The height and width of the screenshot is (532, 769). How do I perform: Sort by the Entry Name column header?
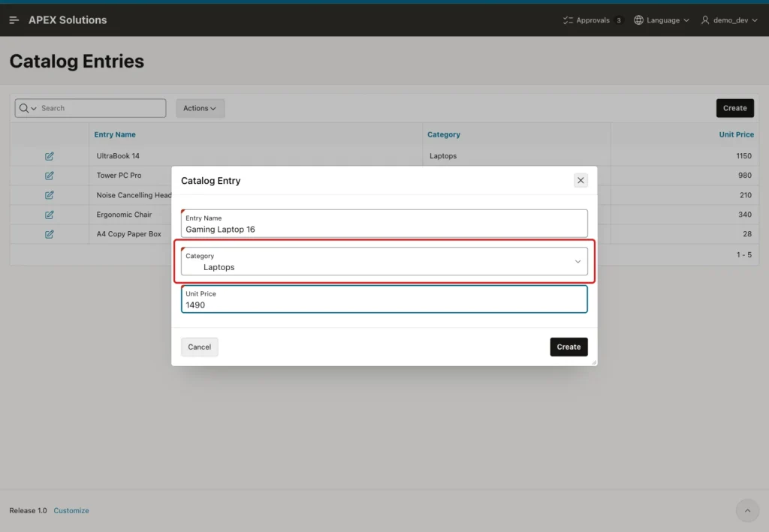[115, 134]
